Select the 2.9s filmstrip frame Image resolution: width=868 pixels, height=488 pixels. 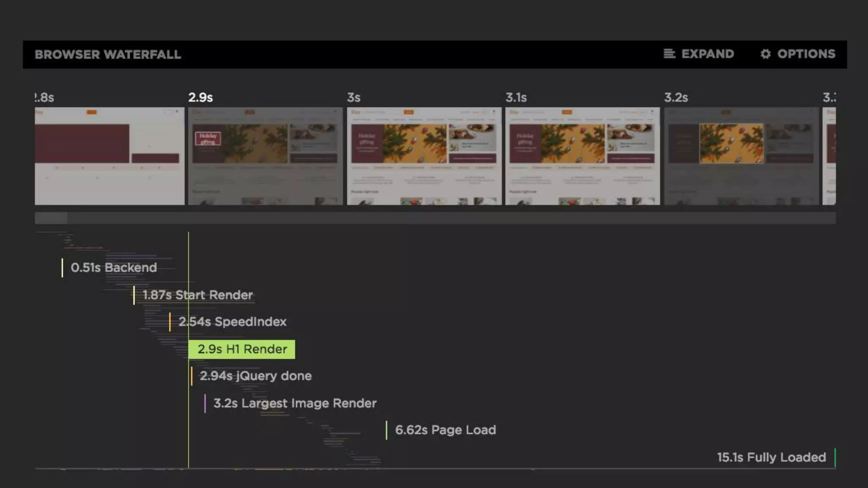[265, 156]
